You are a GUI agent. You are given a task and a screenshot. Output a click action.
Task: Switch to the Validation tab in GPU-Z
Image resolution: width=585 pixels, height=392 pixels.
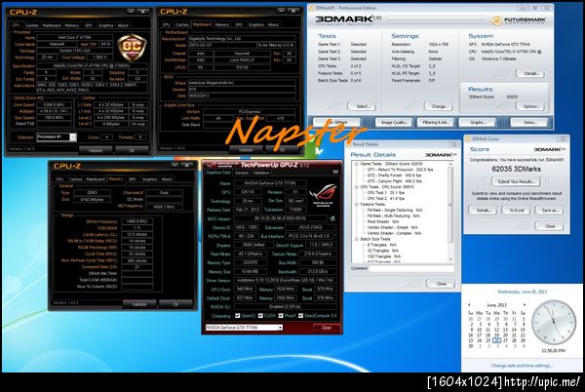pyautogui.click(x=261, y=173)
